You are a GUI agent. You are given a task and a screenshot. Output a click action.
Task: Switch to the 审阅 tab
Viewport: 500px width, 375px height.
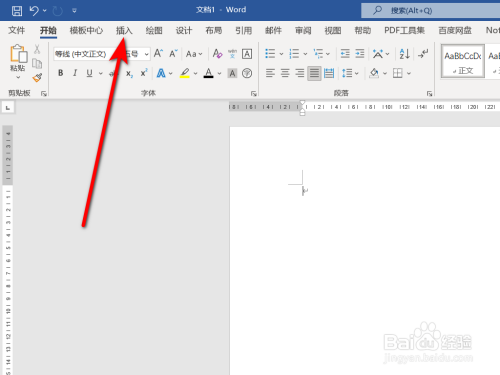click(x=303, y=31)
